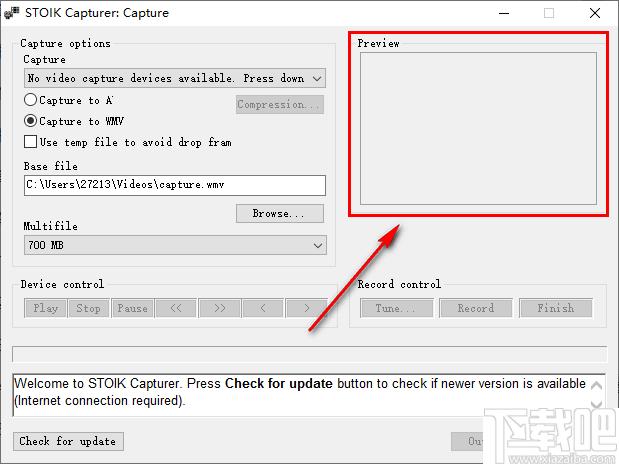
Task: Click the video Preview area
Action: click(478, 128)
